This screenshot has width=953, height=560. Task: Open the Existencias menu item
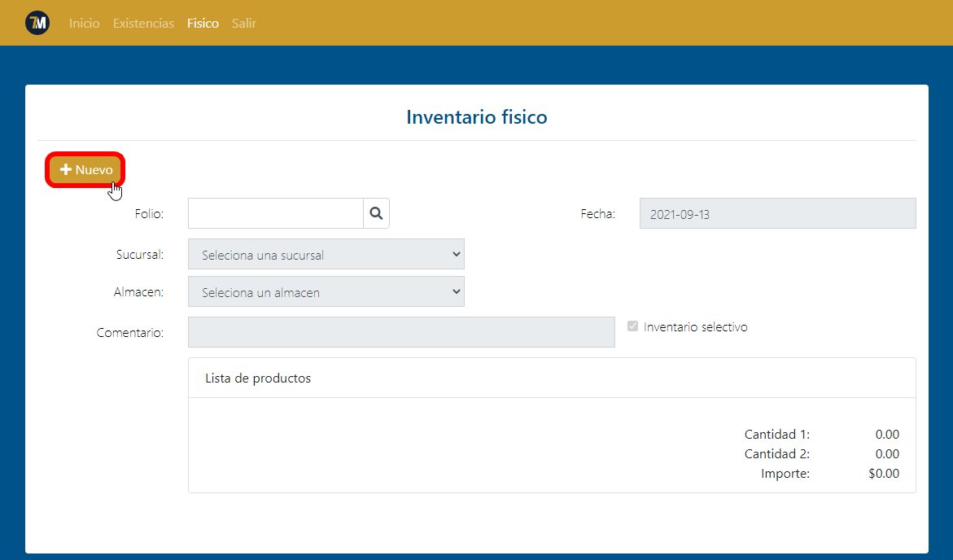(143, 24)
